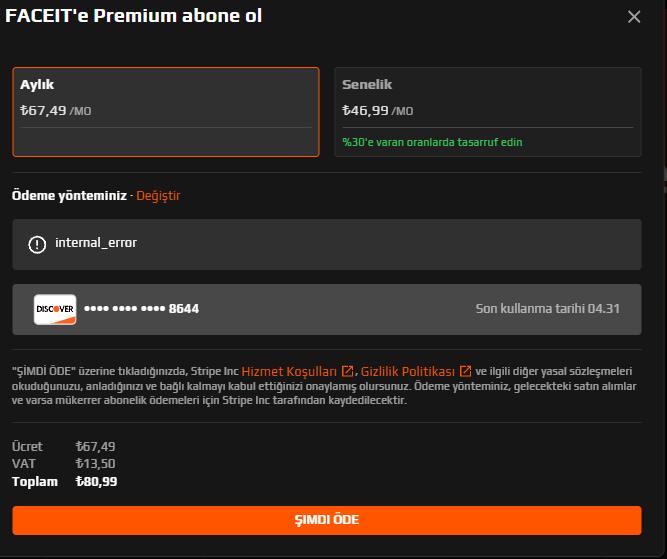Screen dimensions: 667x559
Task: Click the 30% savings text
Action: click(x=431, y=142)
